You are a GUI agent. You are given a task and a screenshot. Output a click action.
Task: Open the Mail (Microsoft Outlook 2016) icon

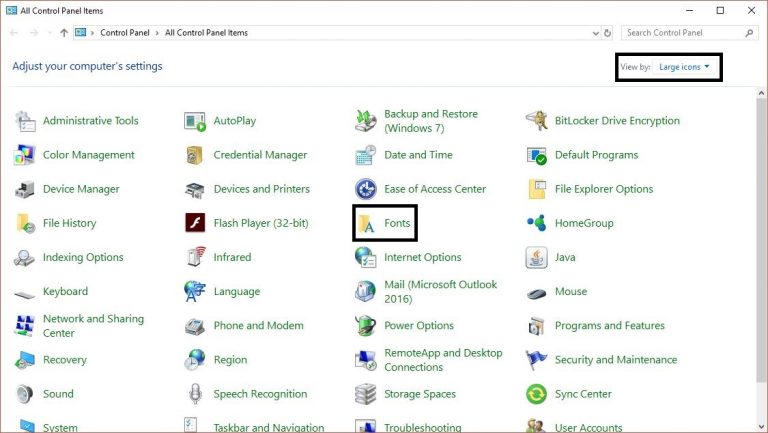(365, 292)
